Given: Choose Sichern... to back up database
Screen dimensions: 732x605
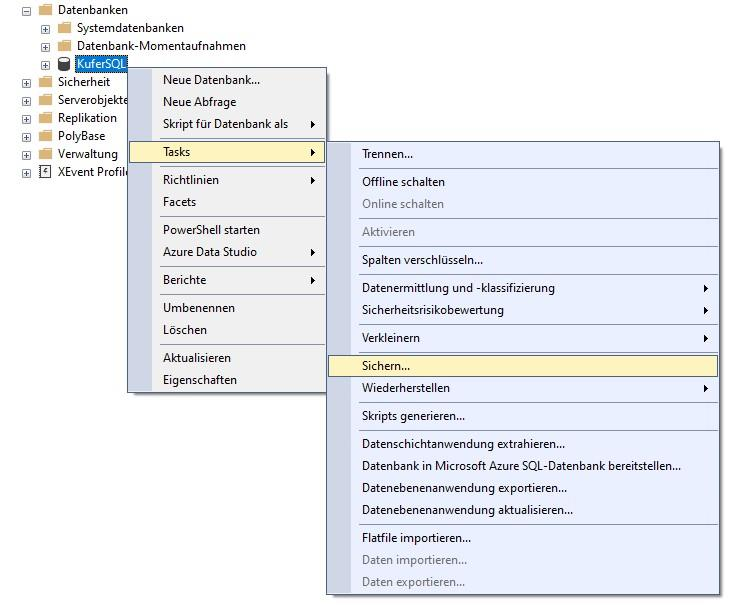Looking at the screenshot, I should pos(523,366).
